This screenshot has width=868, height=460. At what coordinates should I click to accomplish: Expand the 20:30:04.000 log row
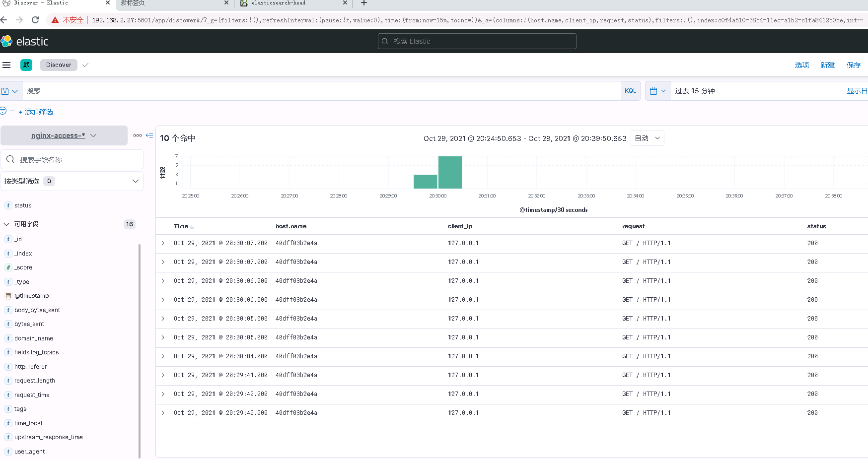(163, 356)
